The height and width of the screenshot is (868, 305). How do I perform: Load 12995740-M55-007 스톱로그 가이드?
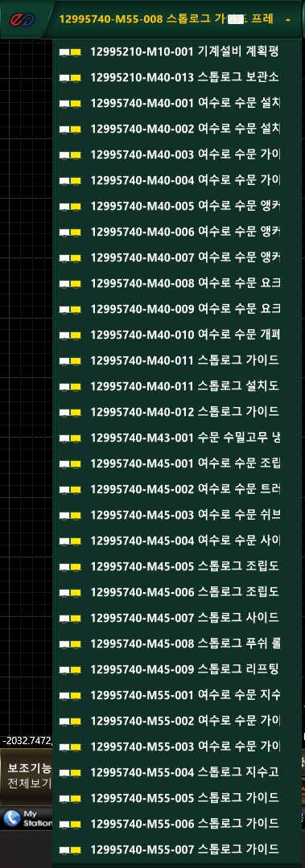[x=176, y=849]
